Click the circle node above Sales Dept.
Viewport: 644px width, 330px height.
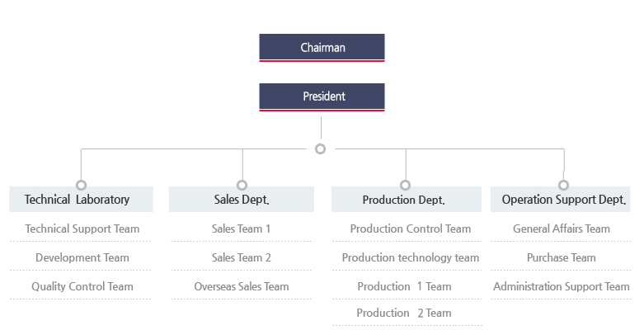242,185
